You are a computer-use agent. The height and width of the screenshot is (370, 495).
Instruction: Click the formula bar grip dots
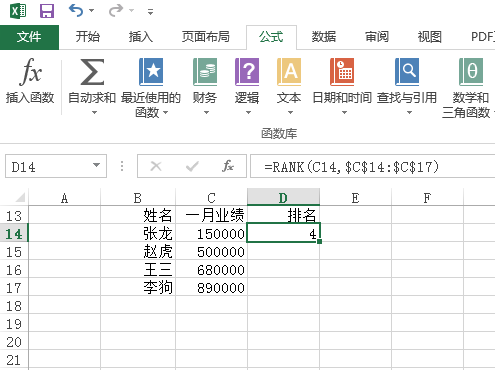tap(122, 166)
